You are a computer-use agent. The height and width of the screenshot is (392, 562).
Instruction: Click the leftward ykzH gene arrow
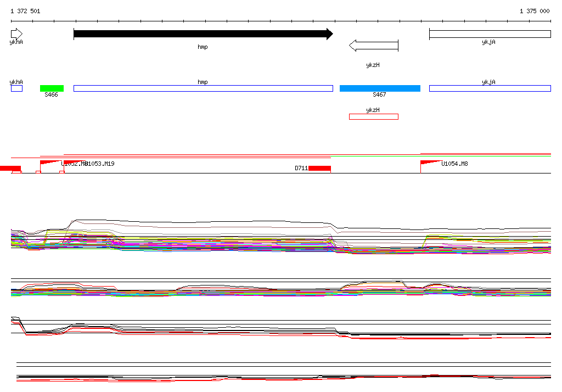pos(373,46)
